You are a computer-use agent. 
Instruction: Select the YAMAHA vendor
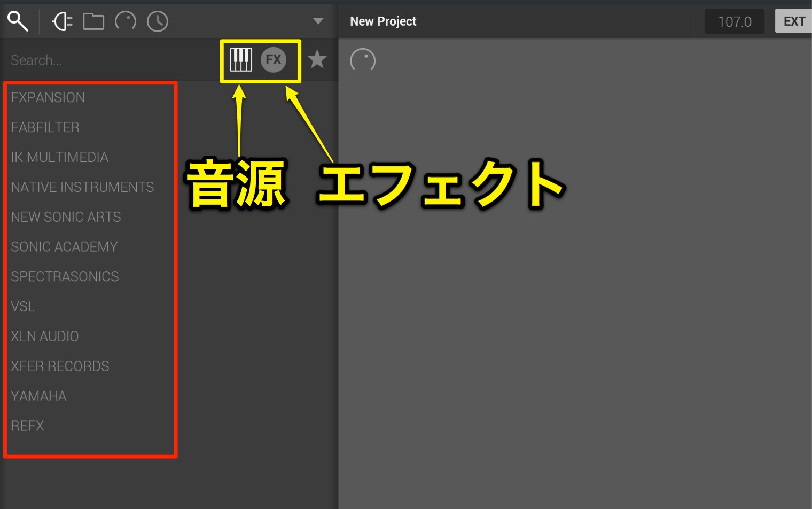click(39, 396)
